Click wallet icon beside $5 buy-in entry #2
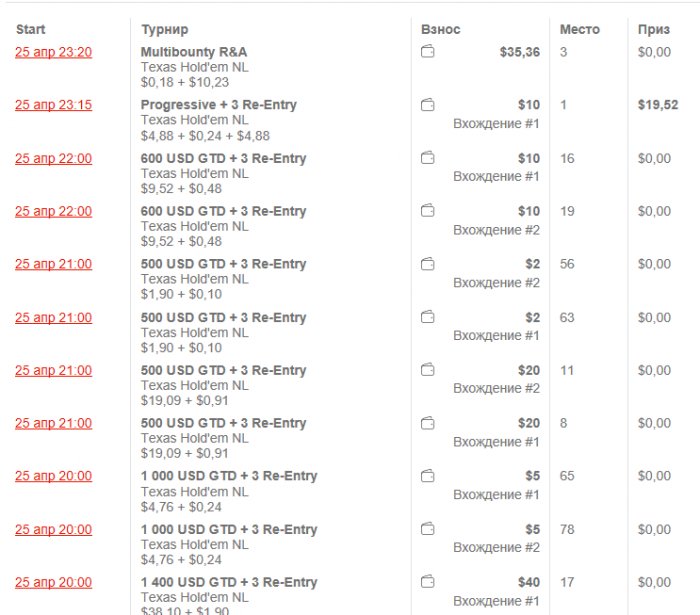The width and height of the screenshot is (700, 615). pos(427,529)
